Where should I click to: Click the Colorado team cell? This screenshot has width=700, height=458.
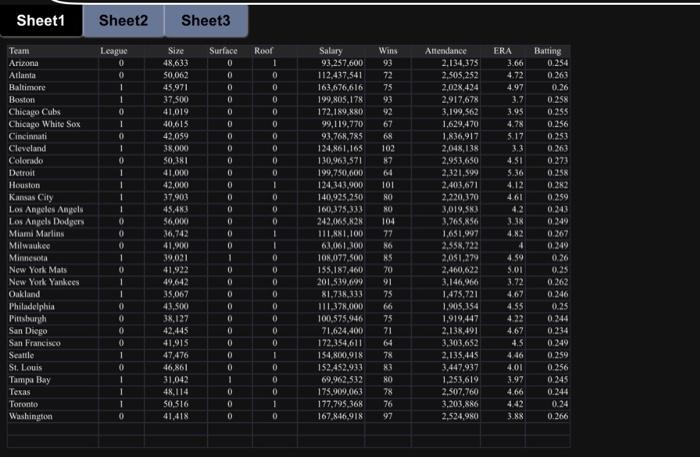coord(53,160)
